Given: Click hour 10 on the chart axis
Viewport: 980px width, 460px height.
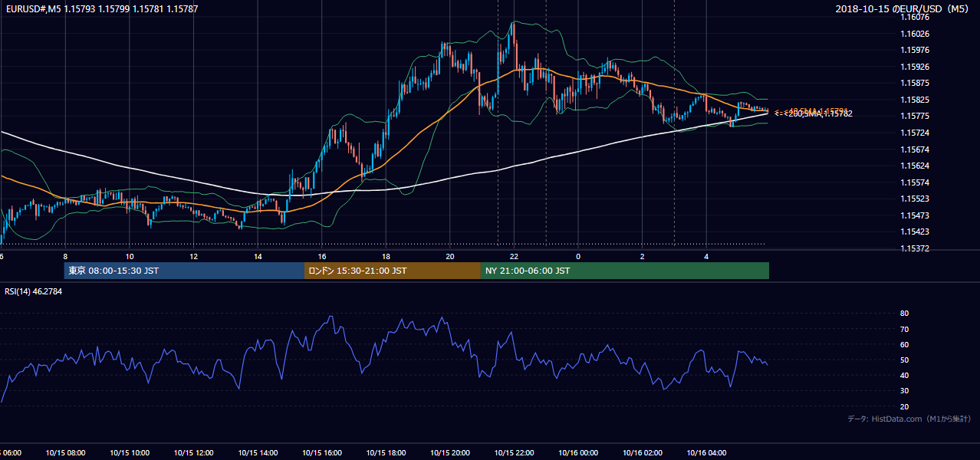Looking at the screenshot, I should (x=130, y=256).
